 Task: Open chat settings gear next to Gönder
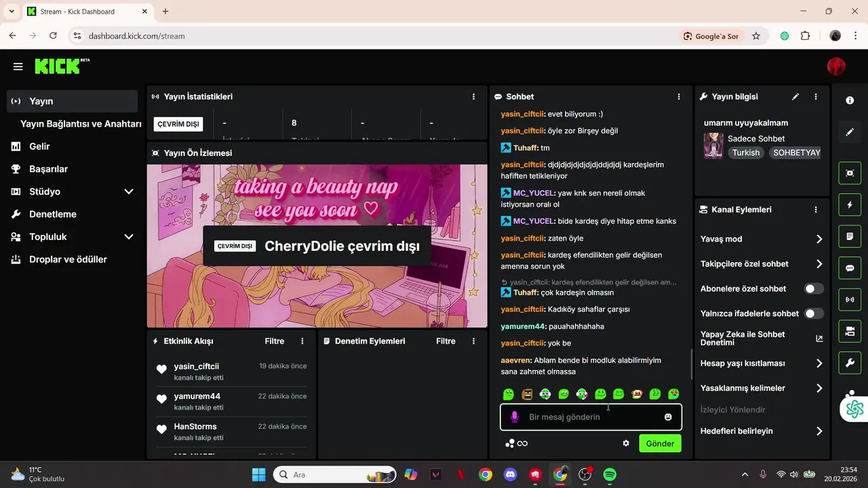point(626,443)
